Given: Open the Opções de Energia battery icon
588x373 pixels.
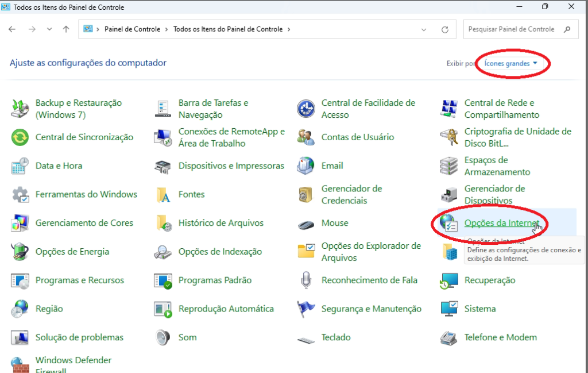Looking at the screenshot, I should click(20, 251).
